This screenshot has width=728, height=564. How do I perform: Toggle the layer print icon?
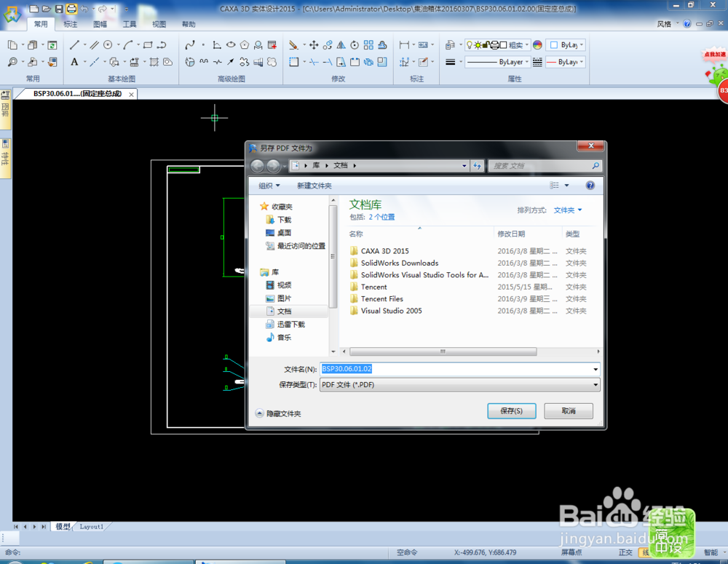[x=495, y=44]
